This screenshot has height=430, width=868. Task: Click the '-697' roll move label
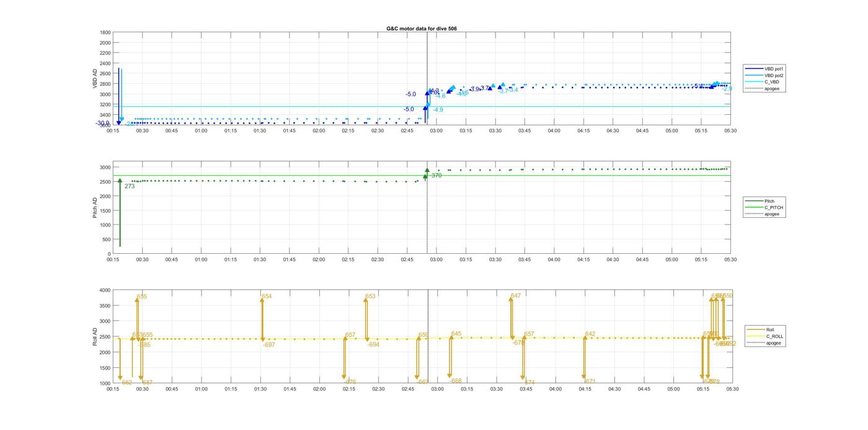(x=269, y=345)
